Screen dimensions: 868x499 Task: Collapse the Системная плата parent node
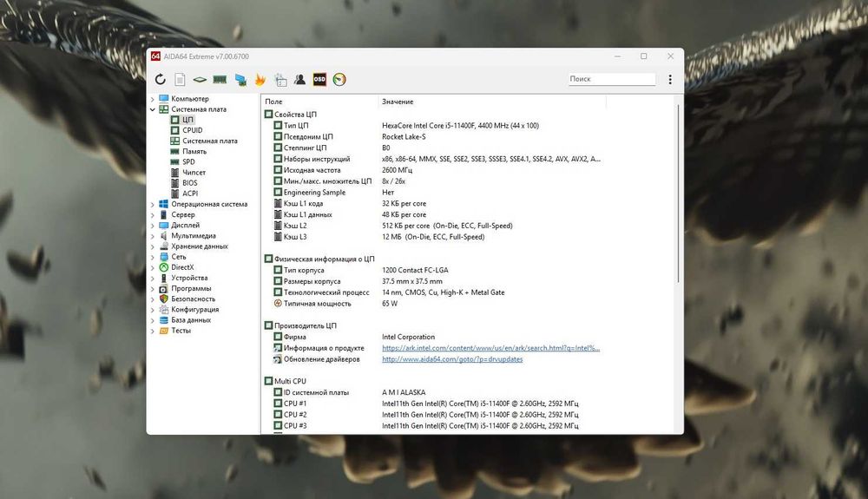(153, 109)
